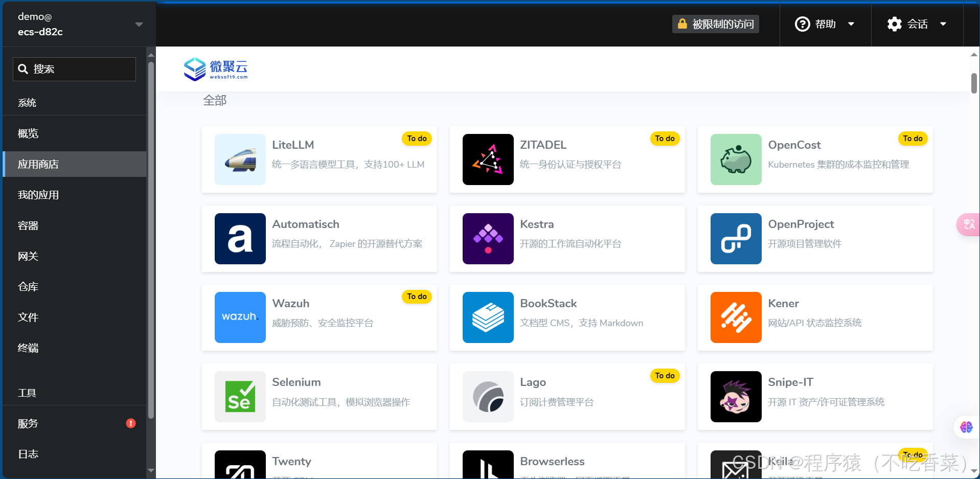
Task: Open the Snipe-IT app icon
Action: [x=736, y=397]
